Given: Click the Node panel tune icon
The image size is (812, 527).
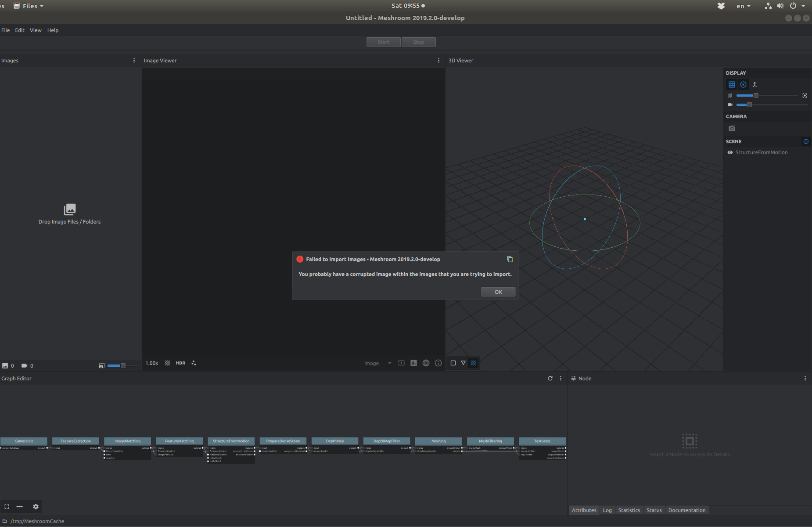Looking at the screenshot, I should pyautogui.click(x=573, y=379).
